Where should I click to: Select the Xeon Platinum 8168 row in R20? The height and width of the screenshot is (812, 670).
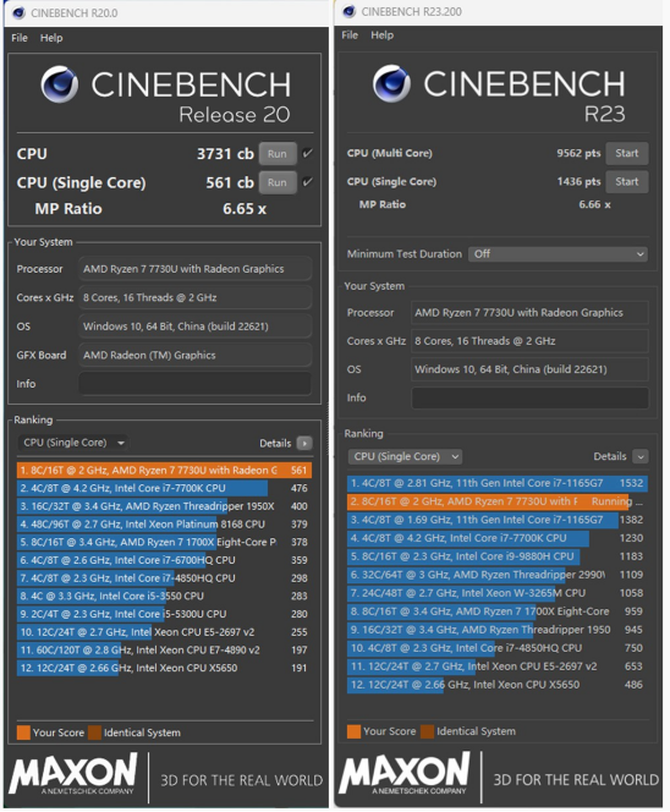coord(164,524)
